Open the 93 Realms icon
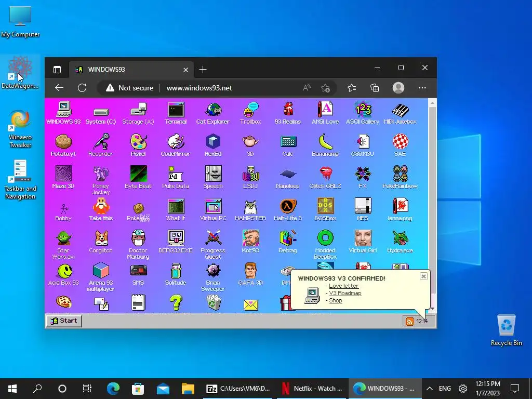Image resolution: width=532 pixels, height=399 pixels. (x=288, y=113)
